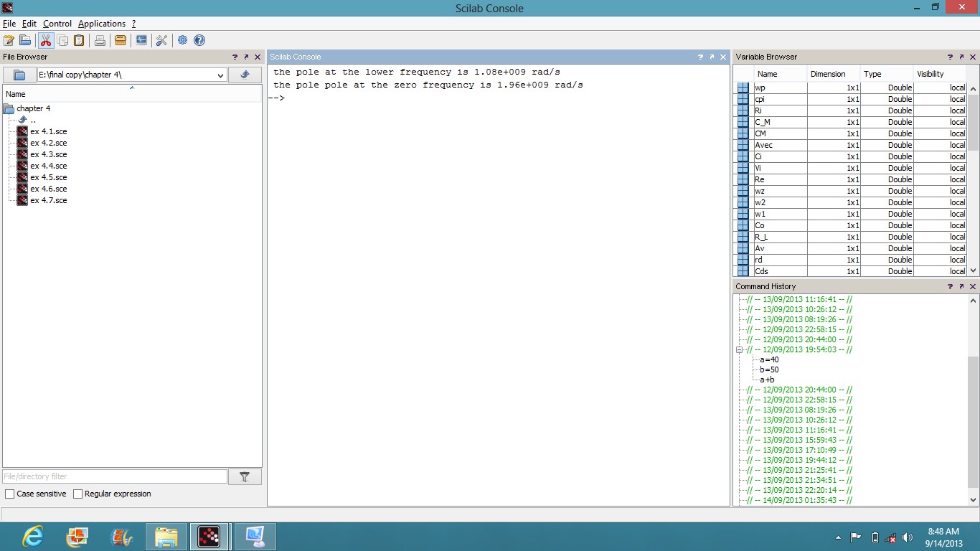Image resolution: width=980 pixels, height=551 pixels.
Task: Click the volume speaker tray icon
Action: click(x=907, y=537)
